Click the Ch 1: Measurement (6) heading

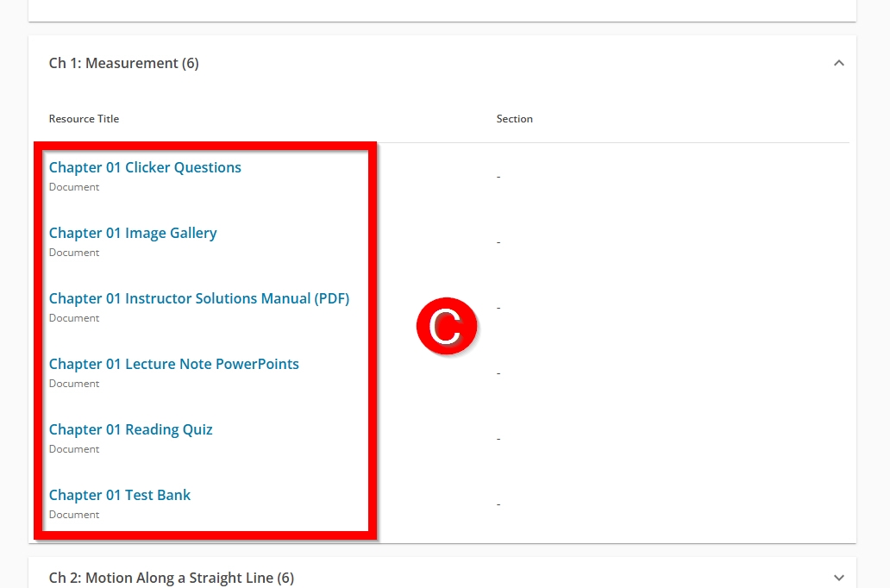click(123, 63)
